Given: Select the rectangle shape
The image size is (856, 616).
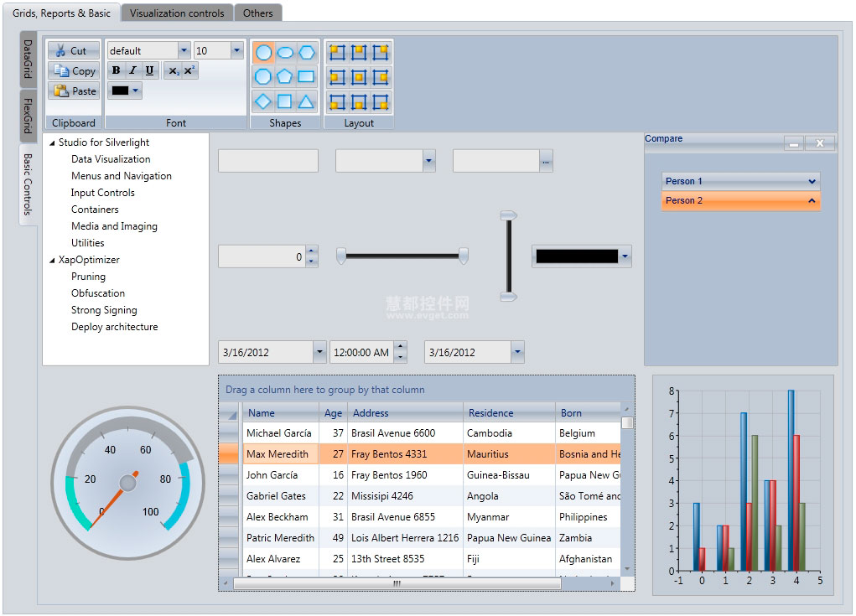Looking at the screenshot, I should pyautogui.click(x=306, y=77).
